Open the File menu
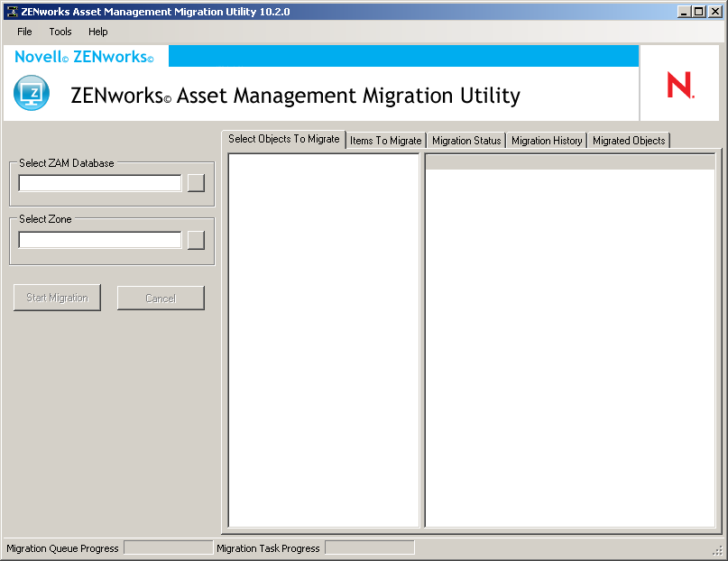This screenshot has height=561, width=728. tap(24, 32)
